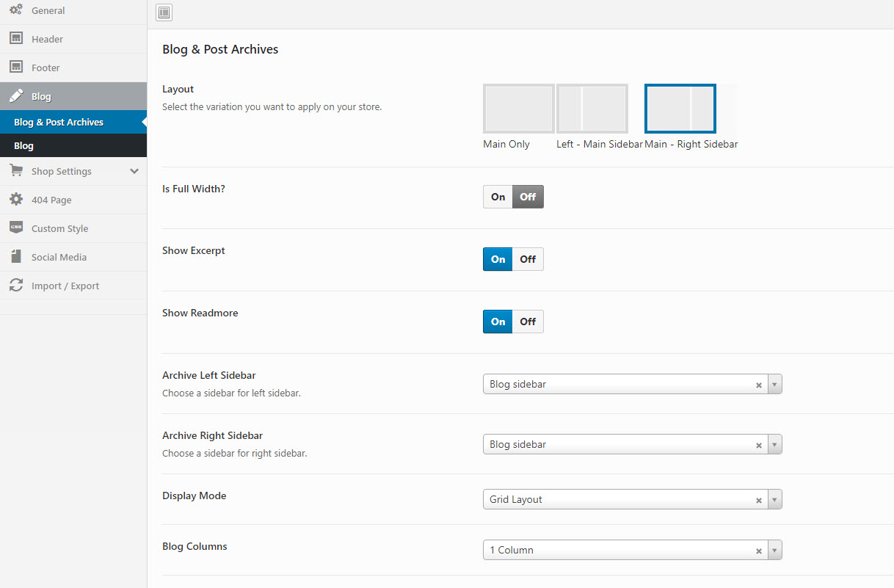Click the Main - Right Sidebar label

point(691,144)
